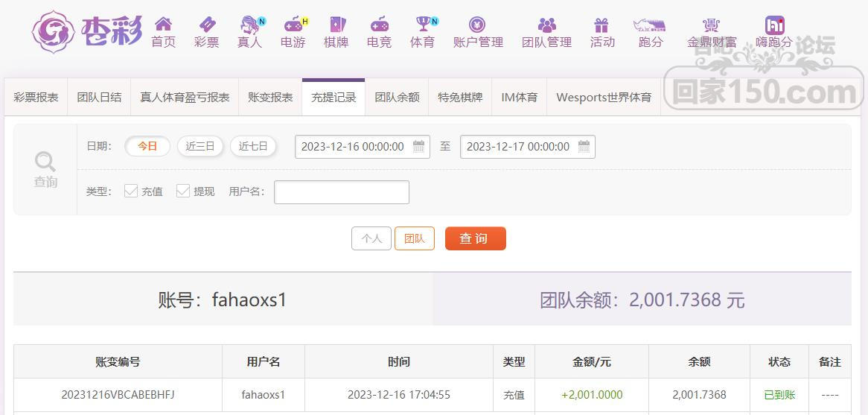Click the 金额/元 column header
The height and width of the screenshot is (415, 868).
point(592,362)
